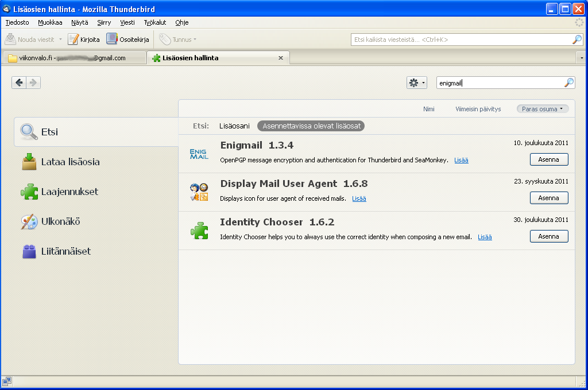Expand the Nouda viestit dropdown arrow

[60, 40]
